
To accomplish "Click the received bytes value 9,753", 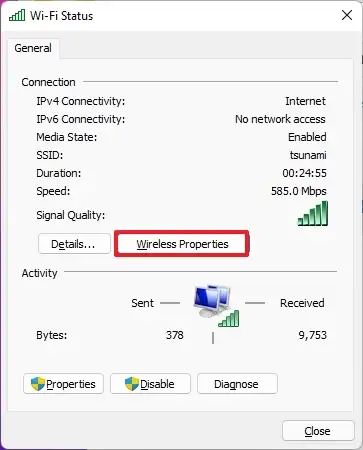I will (312, 335).
